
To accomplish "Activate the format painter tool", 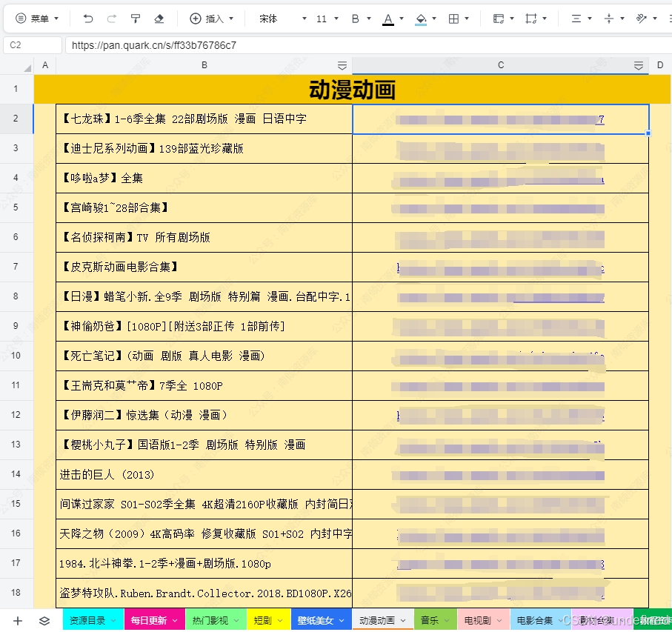I will point(136,19).
